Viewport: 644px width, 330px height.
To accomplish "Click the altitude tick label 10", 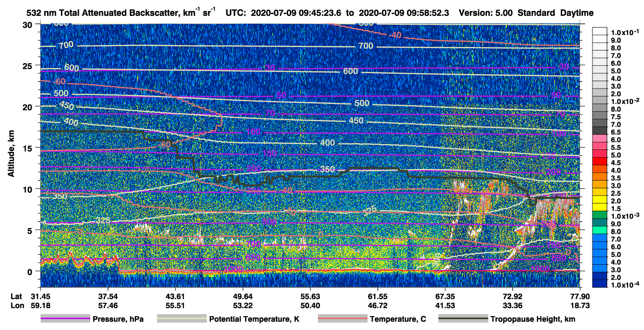I will tap(28, 189).
